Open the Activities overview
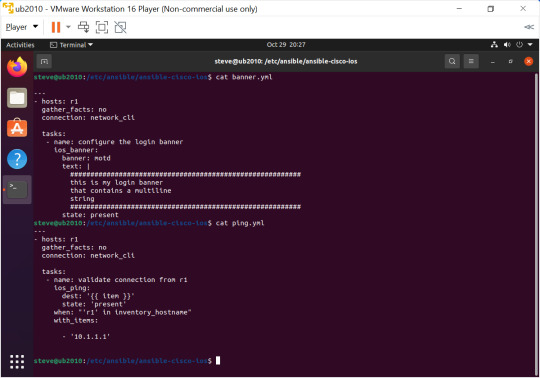Viewport: 540px width, 378px height. (20, 45)
